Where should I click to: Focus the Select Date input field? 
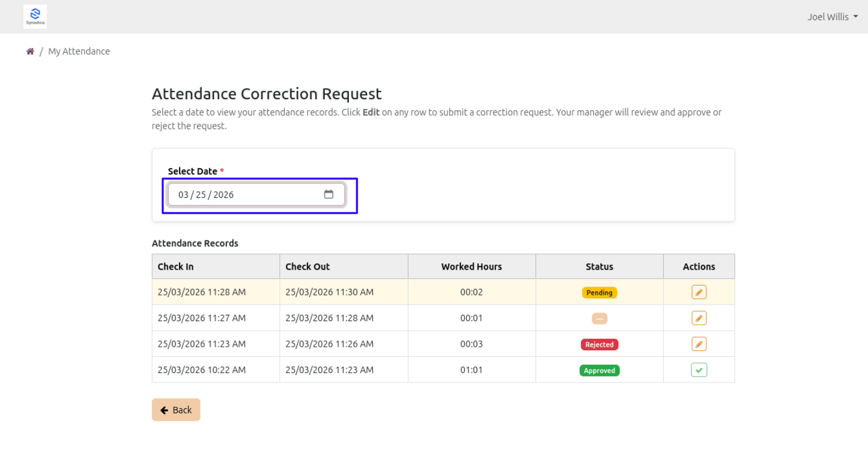click(257, 194)
